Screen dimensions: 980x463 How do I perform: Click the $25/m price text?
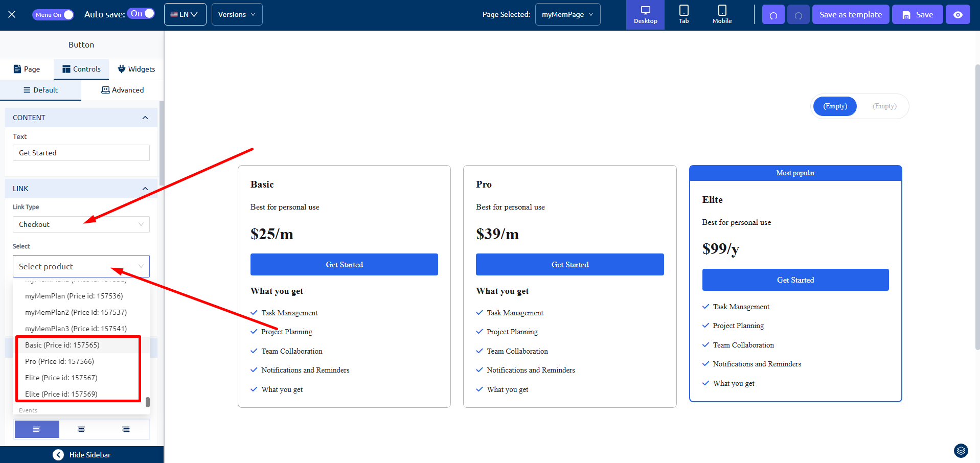272,234
